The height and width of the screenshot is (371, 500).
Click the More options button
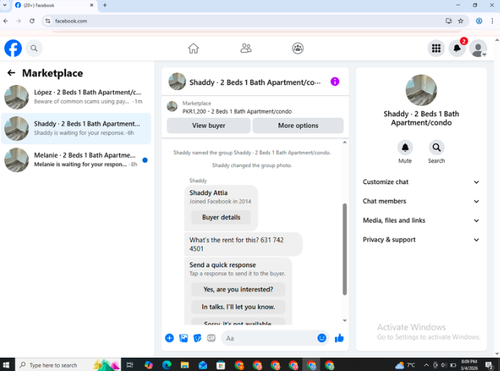[298, 126]
